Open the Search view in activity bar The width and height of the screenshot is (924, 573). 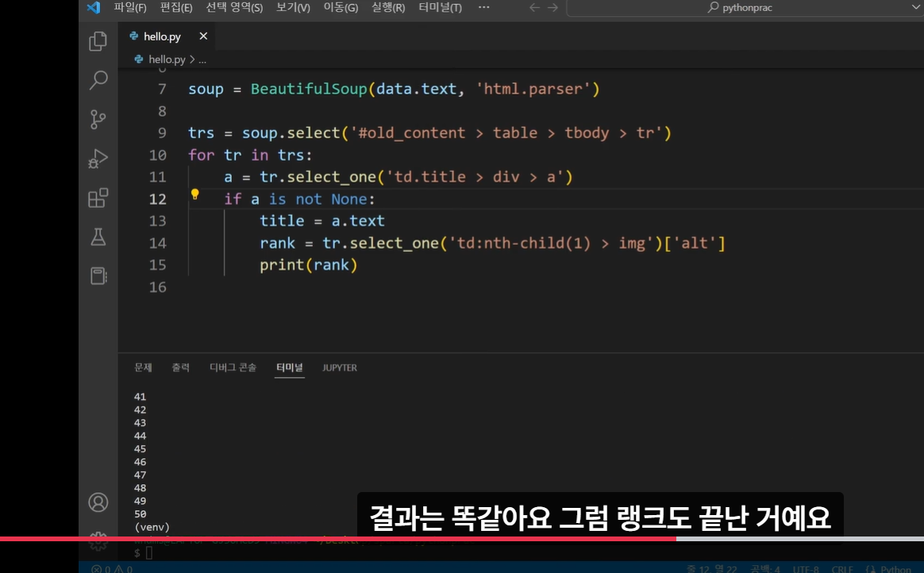(98, 80)
